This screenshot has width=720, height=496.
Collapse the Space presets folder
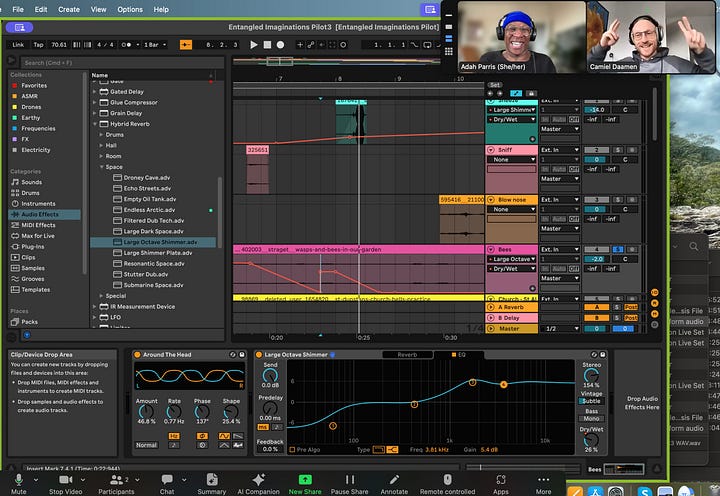[101, 167]
